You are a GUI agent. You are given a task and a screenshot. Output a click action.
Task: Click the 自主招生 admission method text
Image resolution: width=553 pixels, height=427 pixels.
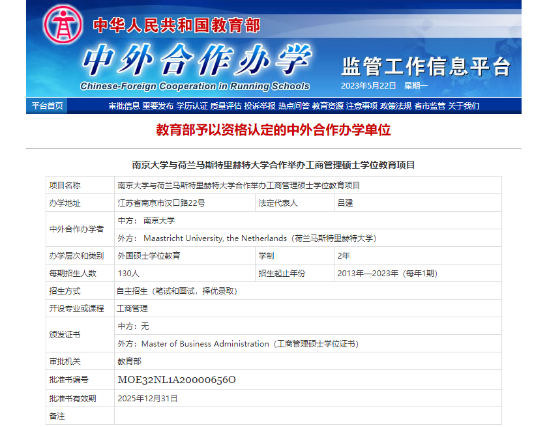tap(177, 291)
